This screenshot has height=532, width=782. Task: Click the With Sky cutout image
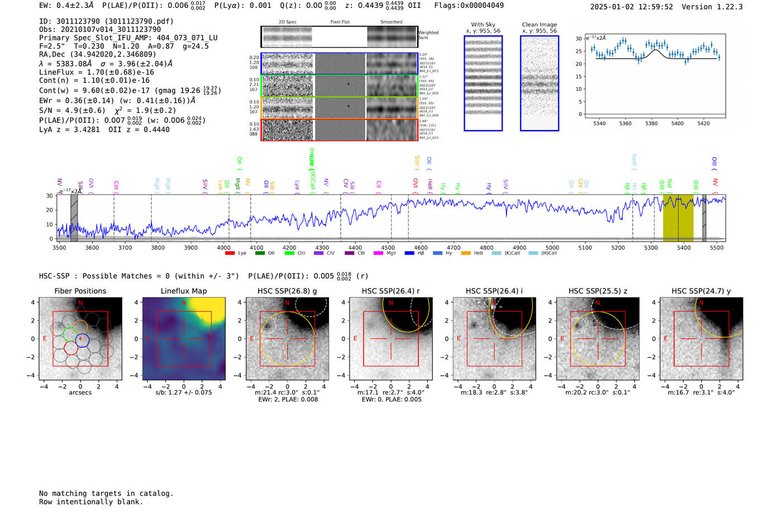483,83
